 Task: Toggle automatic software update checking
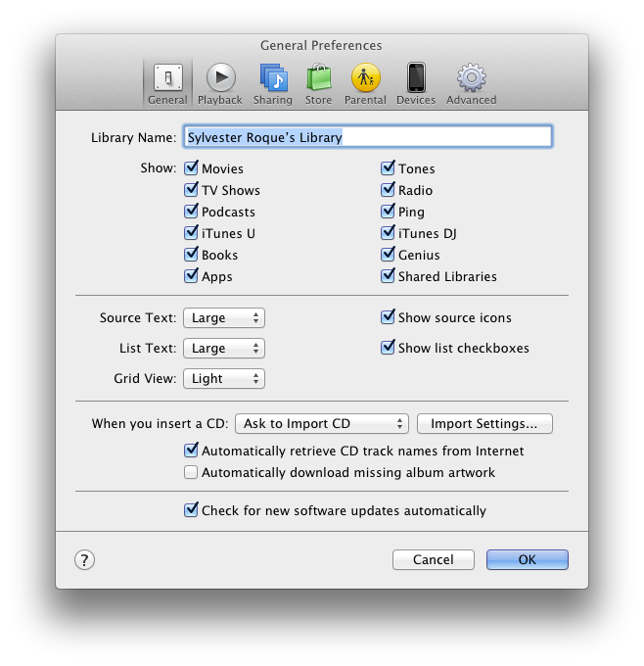[191, 510]
